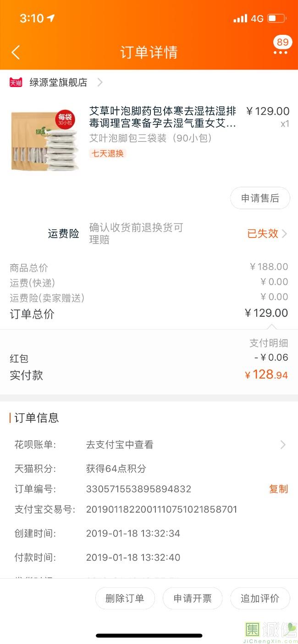Open the three-dot more menu
298x644 pixels.
click(280, 53)
